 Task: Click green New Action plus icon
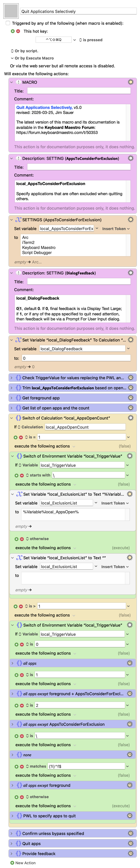tap(12, 863)
